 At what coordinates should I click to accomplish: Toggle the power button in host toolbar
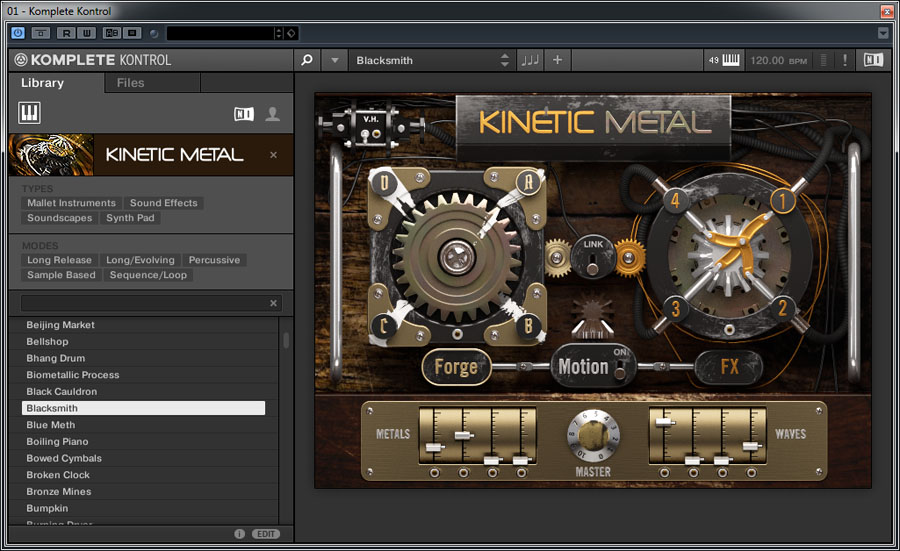(x=18, y=33)
